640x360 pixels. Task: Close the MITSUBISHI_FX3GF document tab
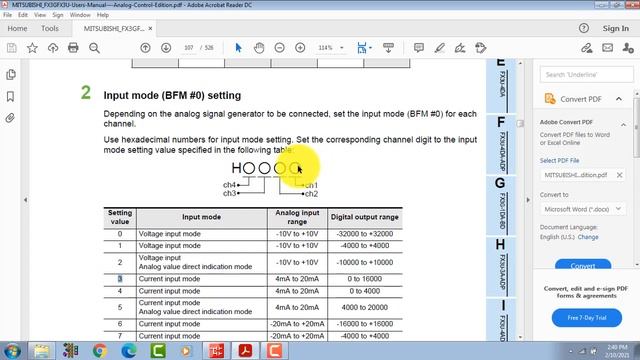pyautogui.click(x=150, y=28)
